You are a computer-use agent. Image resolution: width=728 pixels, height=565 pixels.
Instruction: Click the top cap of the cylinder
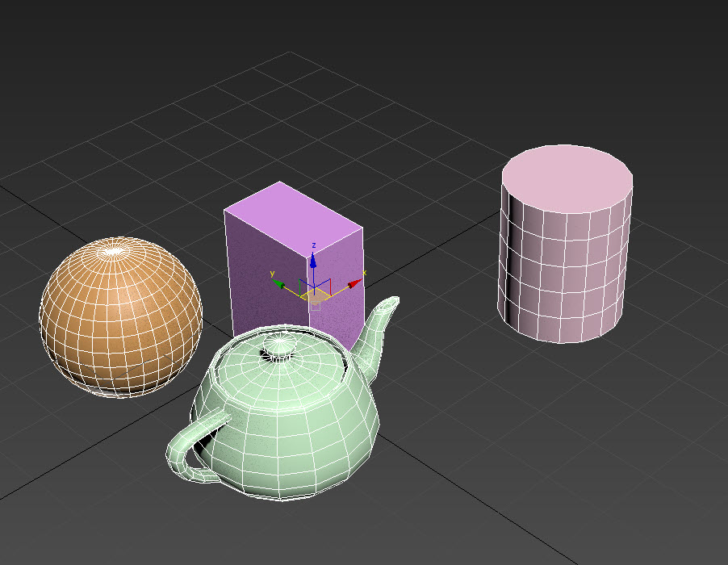567,178
